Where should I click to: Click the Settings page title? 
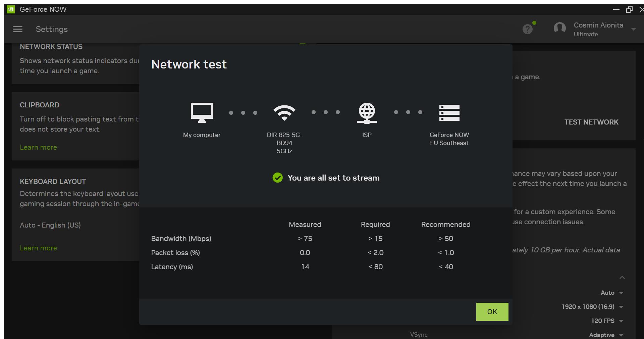[x=52, y=29]
